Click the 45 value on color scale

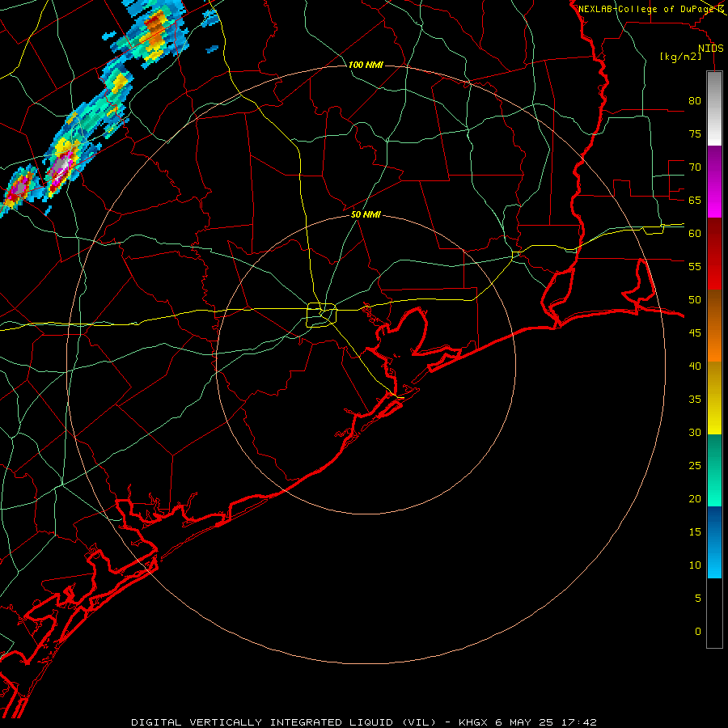(695, 333)
